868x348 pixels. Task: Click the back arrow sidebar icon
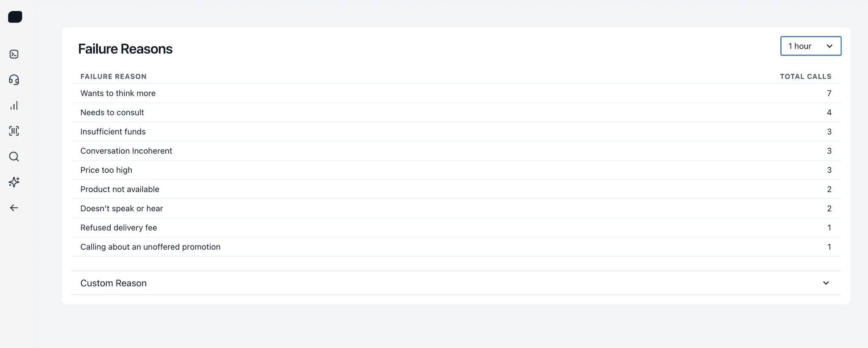tap(14, 208)
